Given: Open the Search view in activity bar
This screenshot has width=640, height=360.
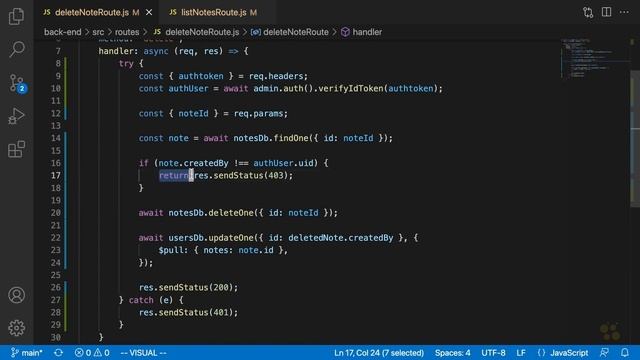Looking at the screenshot, I should click(16, 49).
